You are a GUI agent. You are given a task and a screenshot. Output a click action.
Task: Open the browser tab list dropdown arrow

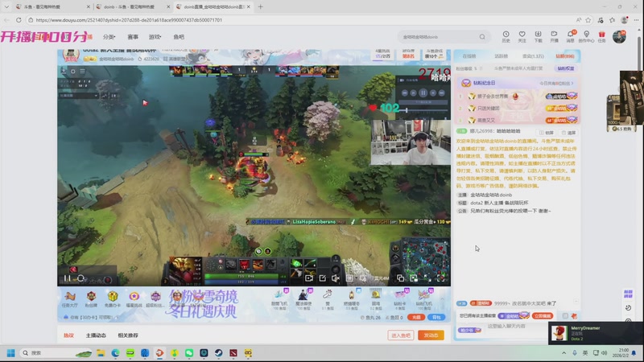pos(6,6)
